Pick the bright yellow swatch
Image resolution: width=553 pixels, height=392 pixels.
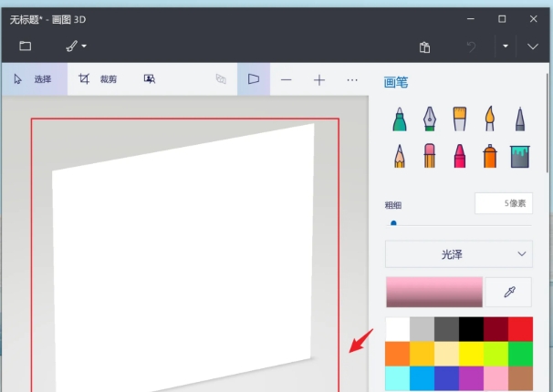[x=472, y=354]
